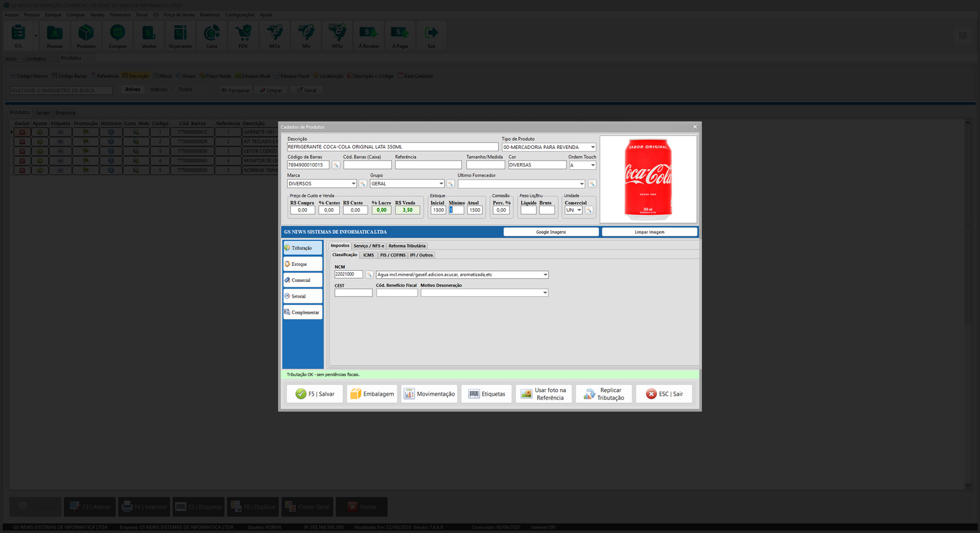Open Pessoas from the main toolbar
Screen dimensions: 980x533
(55, 36)
